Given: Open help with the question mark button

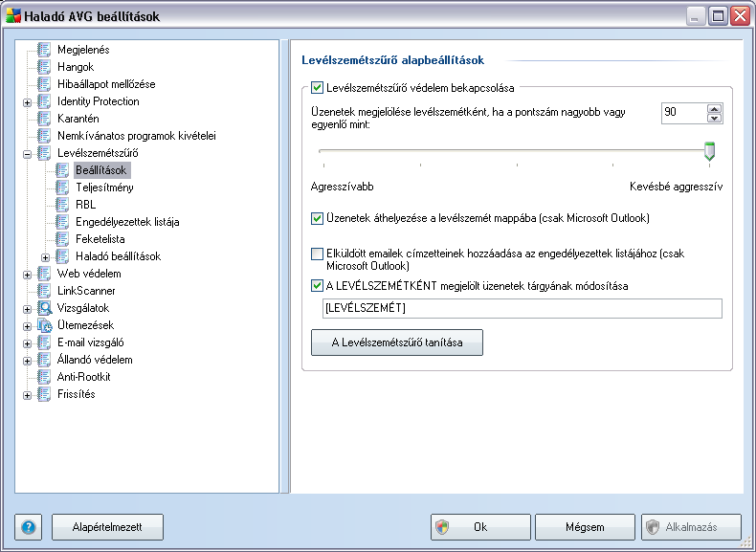Looking at the screenshot, I should tap(29, 527).
